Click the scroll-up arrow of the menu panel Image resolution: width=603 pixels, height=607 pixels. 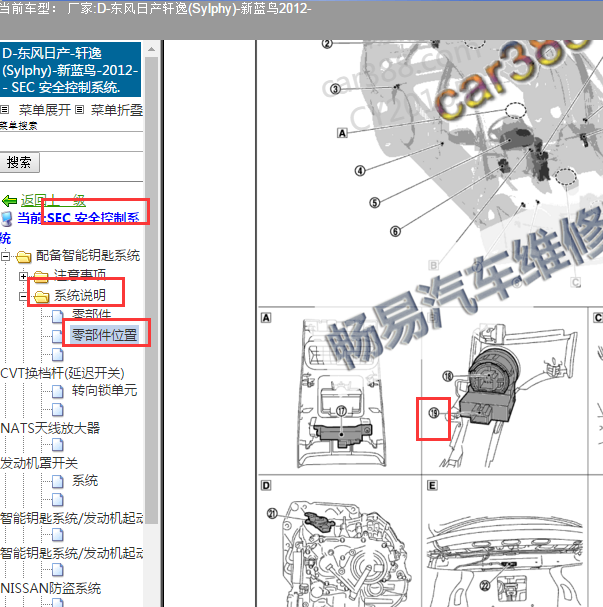pyautogui.click(x=151, y=49)
